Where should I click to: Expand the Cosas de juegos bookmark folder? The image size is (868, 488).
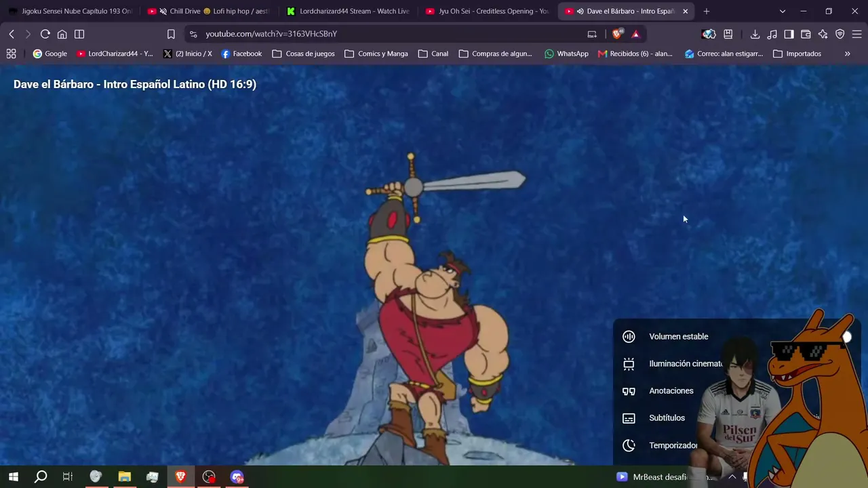[x=303, y=54]
